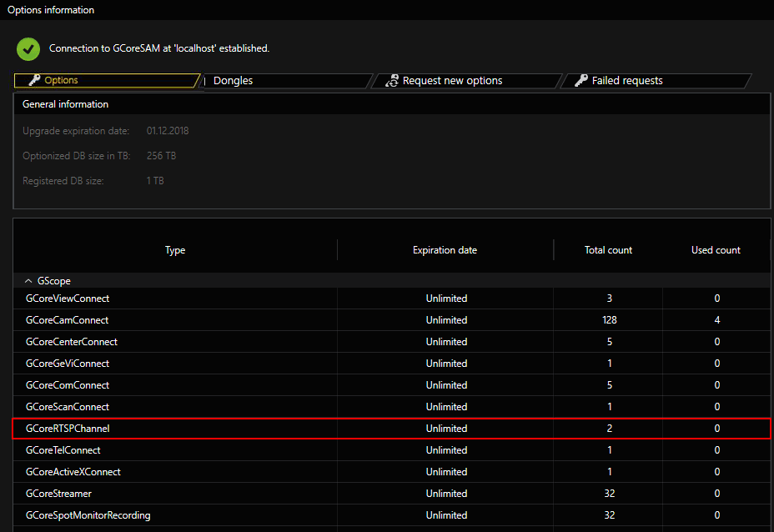This screenshot has height=532, width=774.
Task: Click Unlimited expiration for GCoreViewConnect
Action: (x=446, y=299)
